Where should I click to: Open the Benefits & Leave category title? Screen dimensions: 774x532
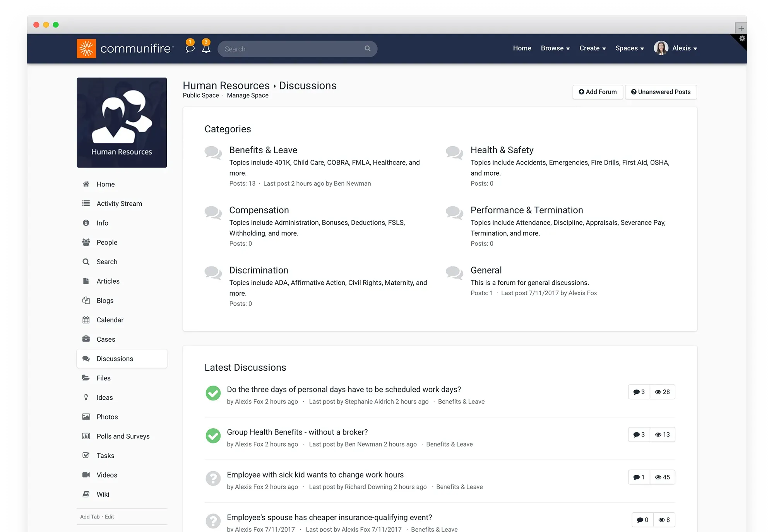263,150
